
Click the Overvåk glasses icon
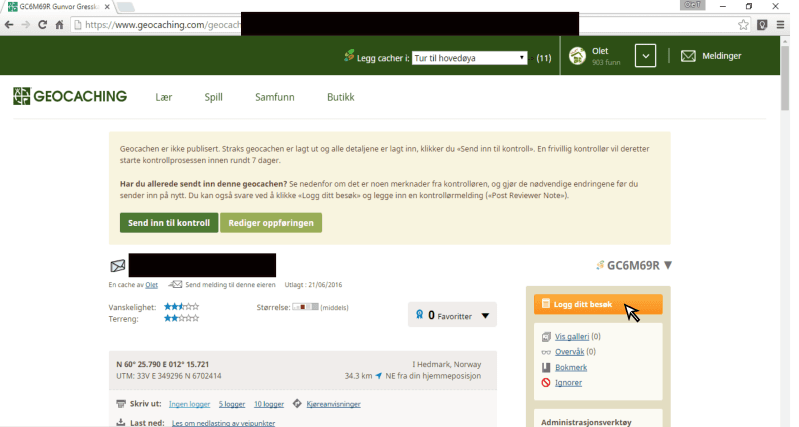point(546,352)
